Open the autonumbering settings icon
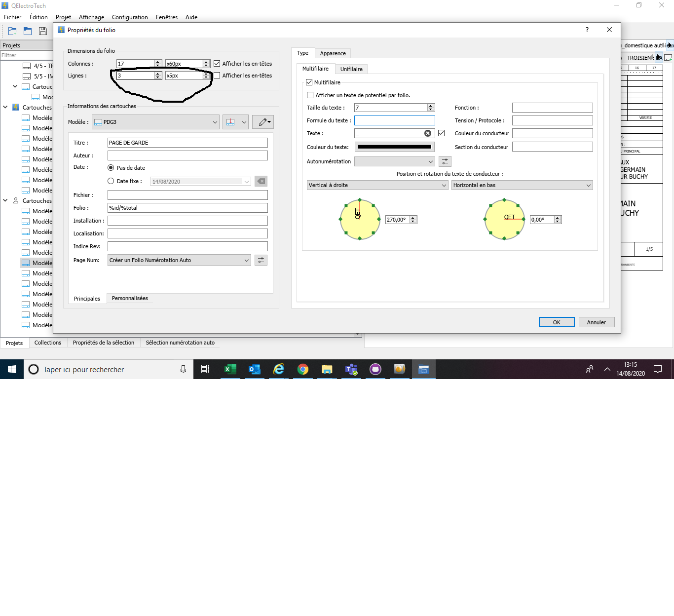 (445, 161)
